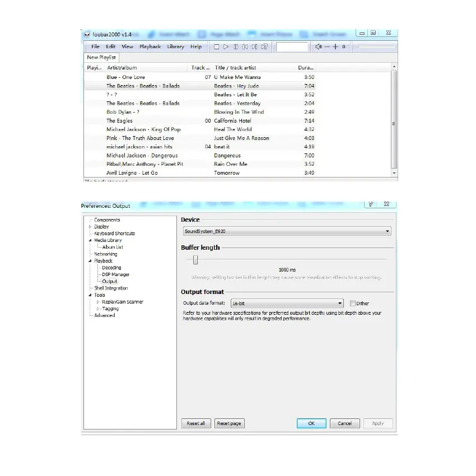Screen dimensions: 476x476
Task: Collapse the Media Library tree node
Action: (x=90, y=240)
